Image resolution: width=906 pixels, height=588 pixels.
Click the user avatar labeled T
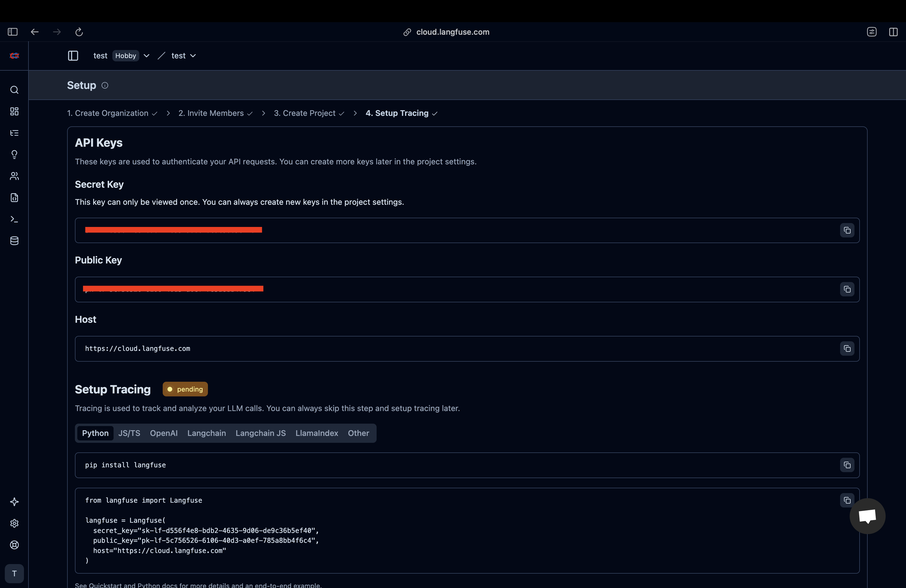coord(14,574)
